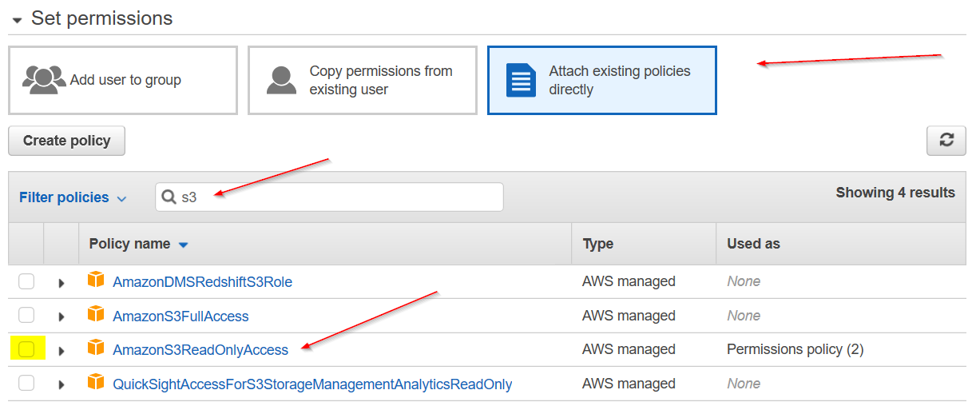Choose Copy permissions from existing user
The width and height of the screenshot is (980, 410).
pos(362,80)
